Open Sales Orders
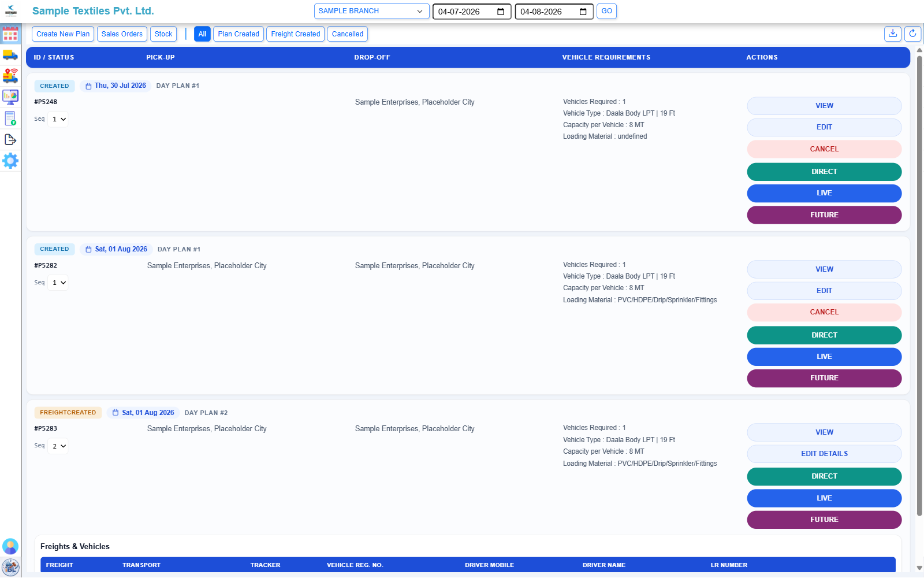This screenshot has height=578, width=924. pos(122,34)
